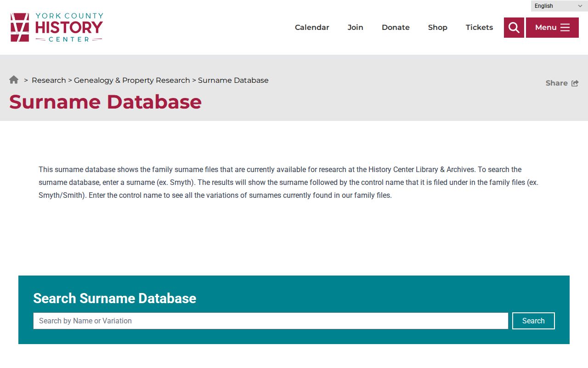
Task: Open the magnifying glass site search
Action: 514,28
